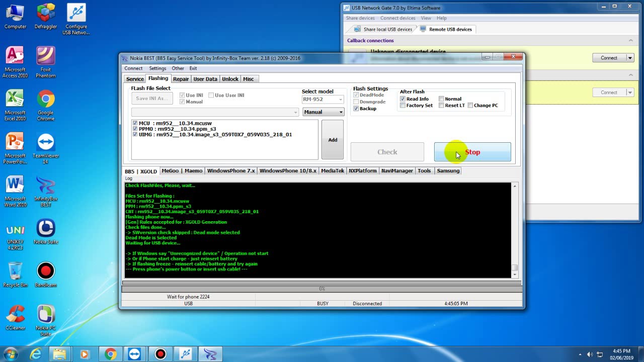Switch to the Repair tab
Image resolution: width=644 pixels, height=362 pixels.
pos(181,79)
